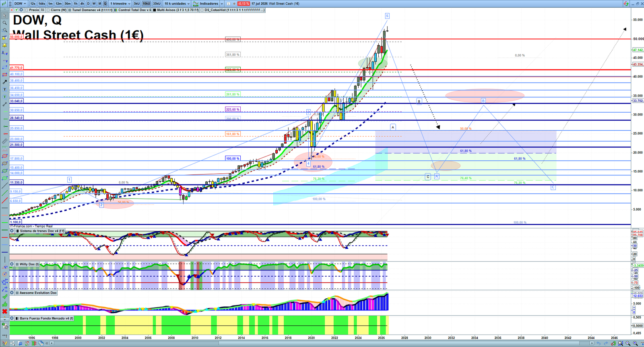Expand arrow next to Indicadores

tap(222, 4)
